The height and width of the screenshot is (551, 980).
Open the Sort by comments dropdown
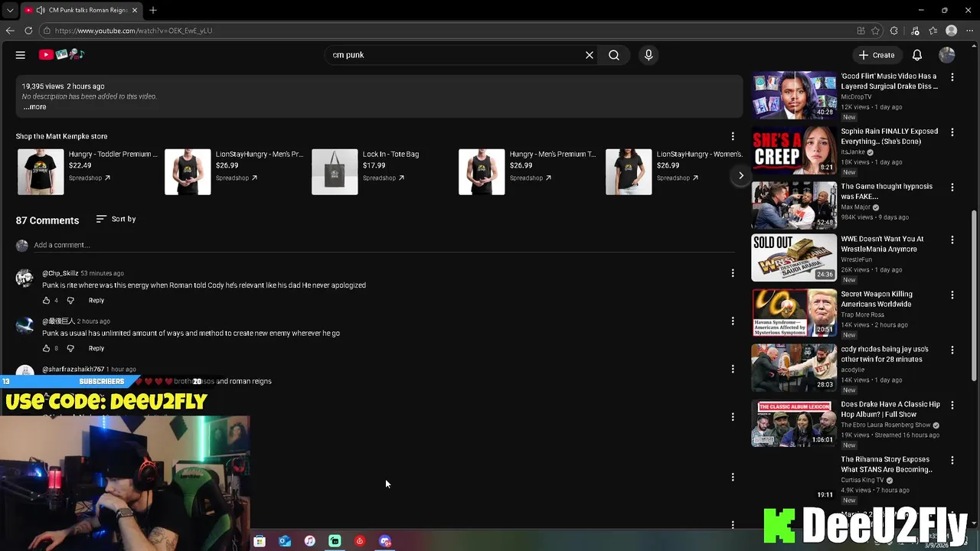tap(116, 219)
